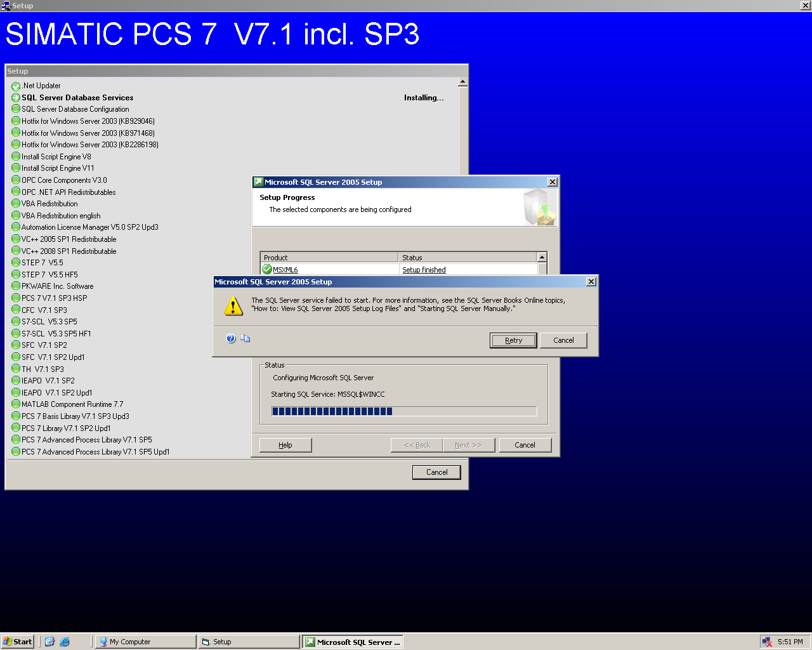The image size is (812, 650).
Task: Select the 'VBA Redistribution english' entry
Action: pyautogui.click(x=61, y=216)
